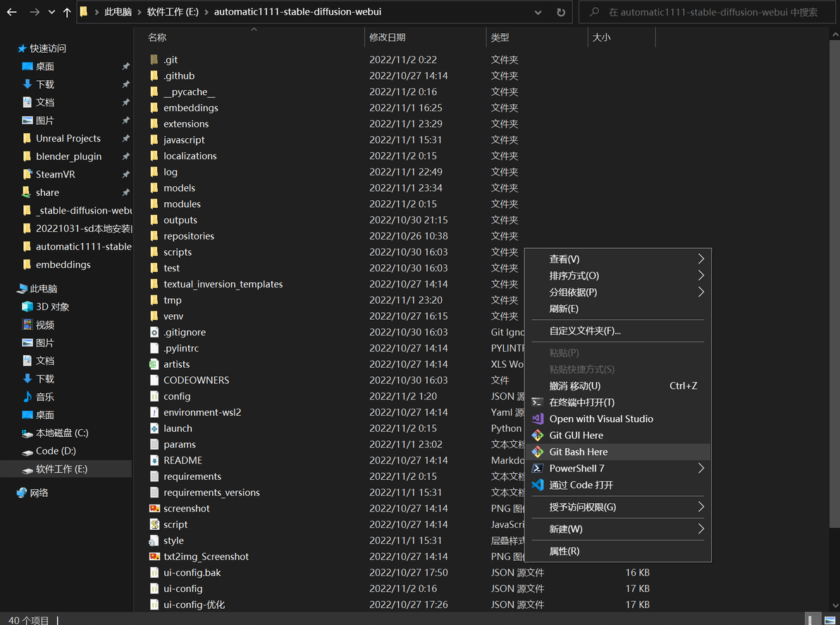Sort by 修改日期 column header
This screenshot has width=840, height=625.
[x=388, y=37]
